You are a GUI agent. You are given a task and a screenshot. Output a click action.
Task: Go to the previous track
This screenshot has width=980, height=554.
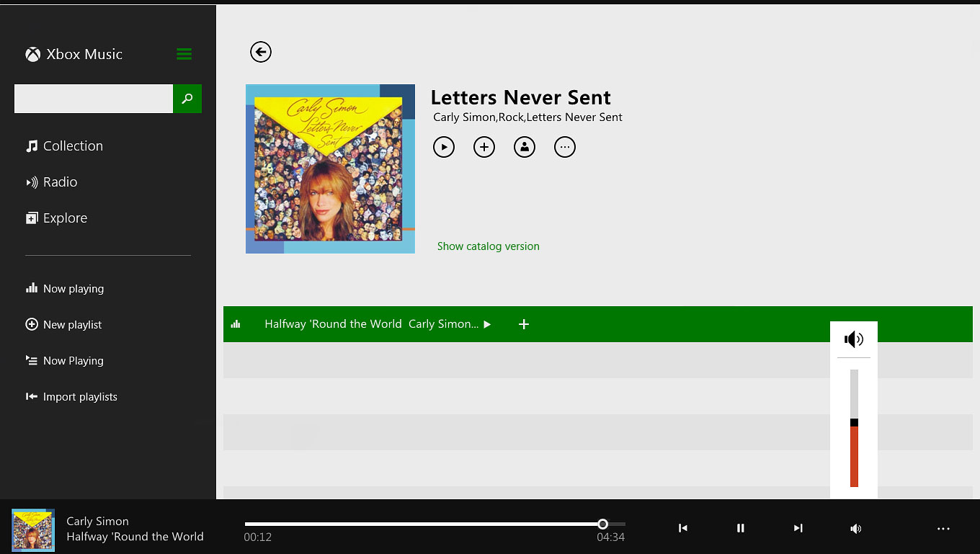coord(682,528)
